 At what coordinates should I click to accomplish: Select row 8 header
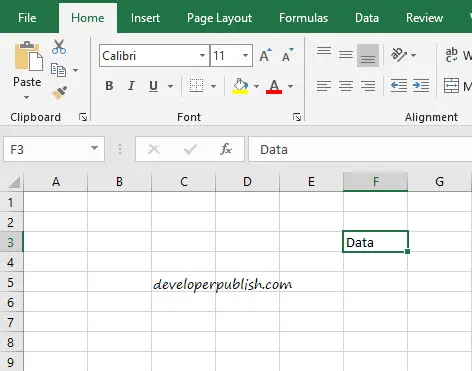pos(11,342)
